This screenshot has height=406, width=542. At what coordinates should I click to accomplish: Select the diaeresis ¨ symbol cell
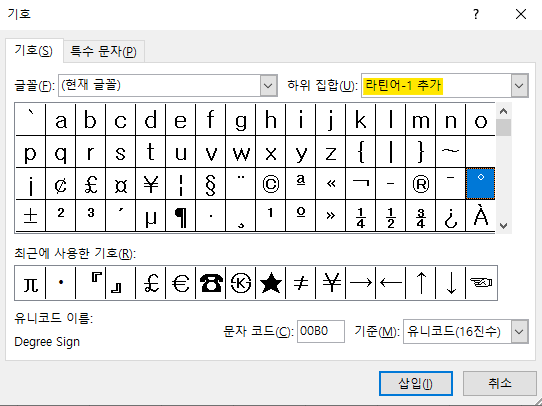(241, 183)
